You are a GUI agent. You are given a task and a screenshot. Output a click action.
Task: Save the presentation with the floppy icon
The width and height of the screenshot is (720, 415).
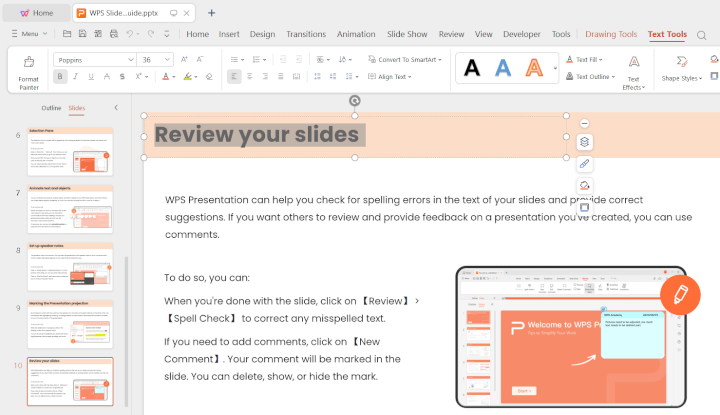(x=83, y=34)
